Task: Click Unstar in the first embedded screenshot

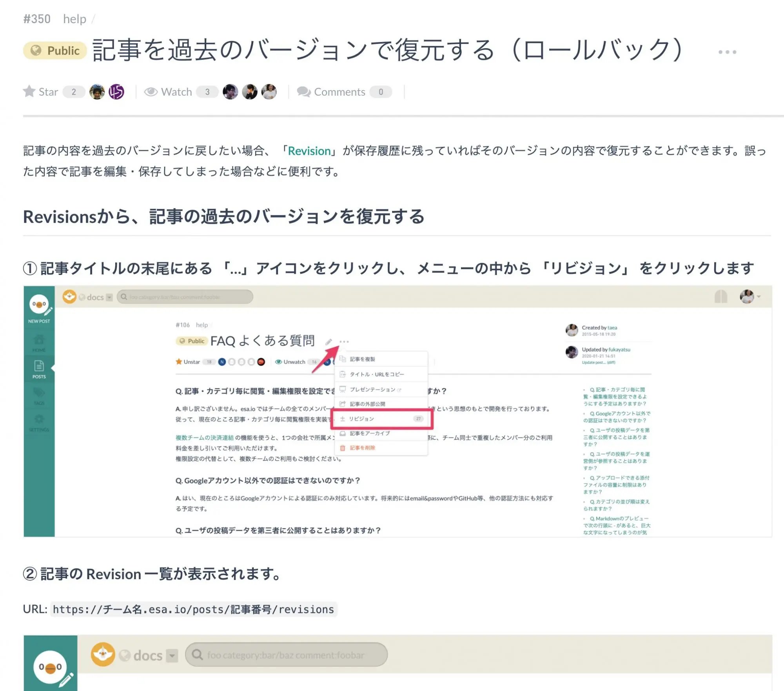Action: click(x=188, y=362)
